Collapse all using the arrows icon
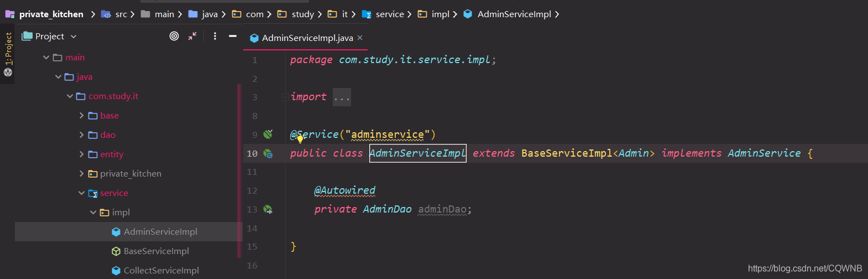Viewport: 868px width, 279px height. 192,36
